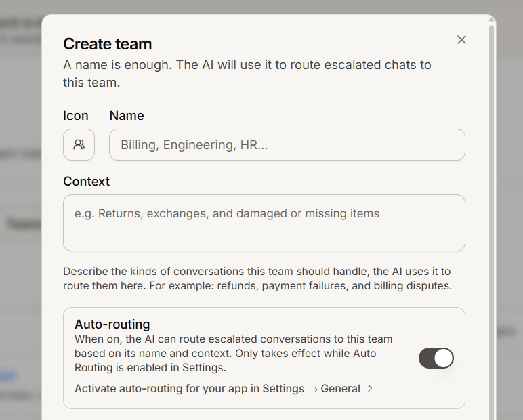The image size is (523, 420).
Task: Open Activate auto-routing in Settings link
Action: [x=224, y=389]
